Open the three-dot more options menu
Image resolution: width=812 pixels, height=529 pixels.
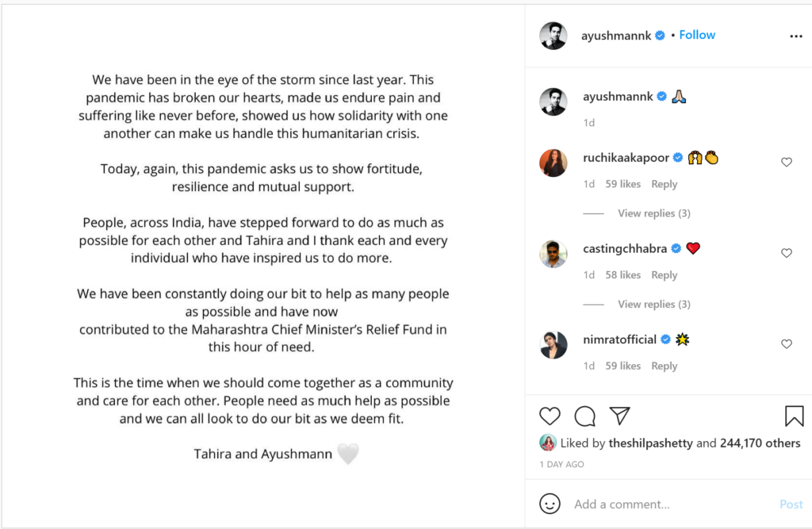point(796,36)
